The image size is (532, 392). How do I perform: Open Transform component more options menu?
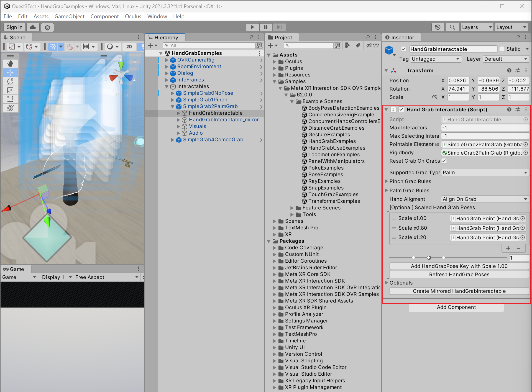pos(526,70)
